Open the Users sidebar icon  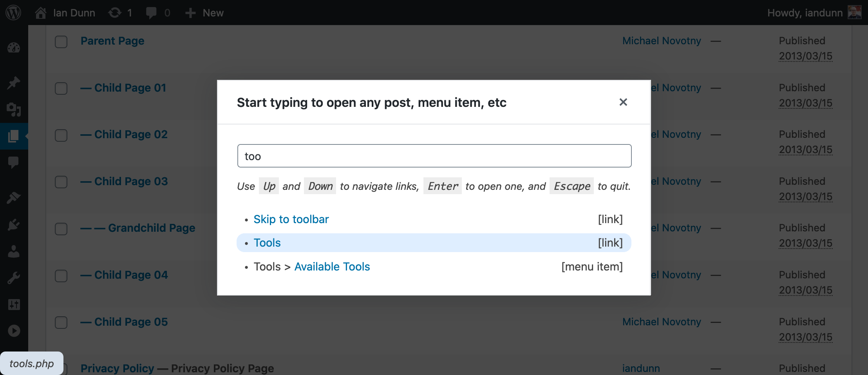pos(14,251)
